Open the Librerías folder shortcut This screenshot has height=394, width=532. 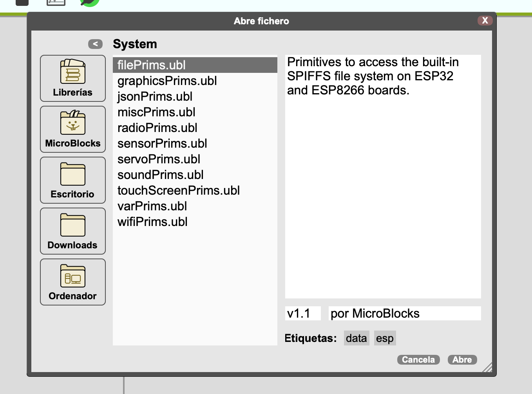coord(73,78)
